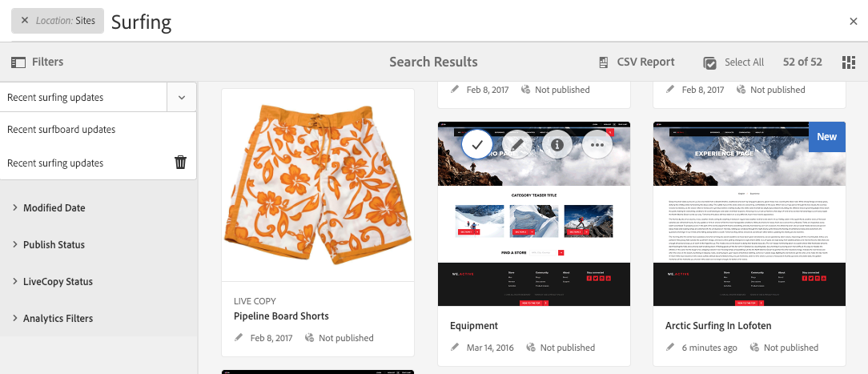Select All search results
The image size is (868, 374).
tap(733, 62)
